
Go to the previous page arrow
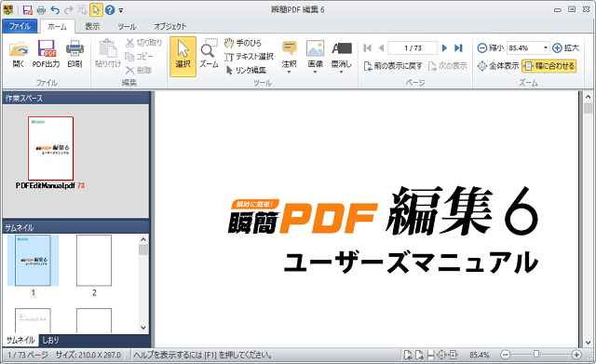381,47
